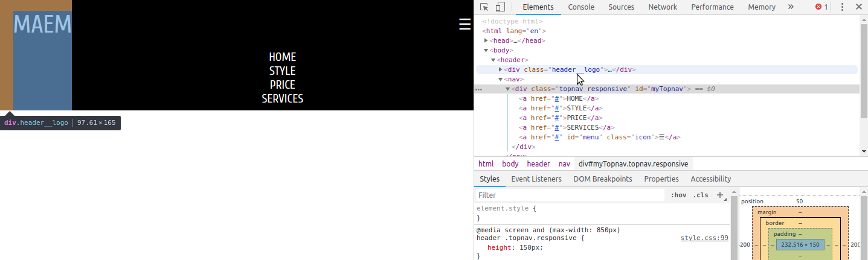Click PRICE link on the webpage
The height and width of the screenshot is (260, 868).
click(x=282, y=85)
